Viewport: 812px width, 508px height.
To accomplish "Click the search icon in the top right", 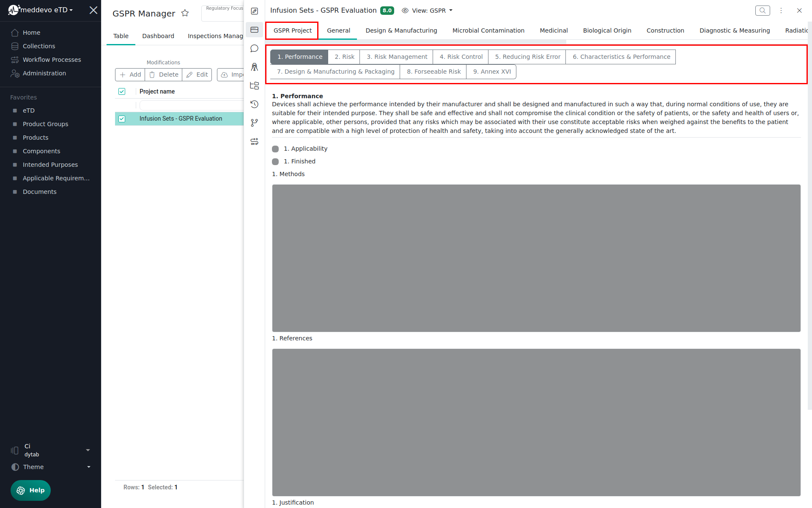I will tap(762, 11).
